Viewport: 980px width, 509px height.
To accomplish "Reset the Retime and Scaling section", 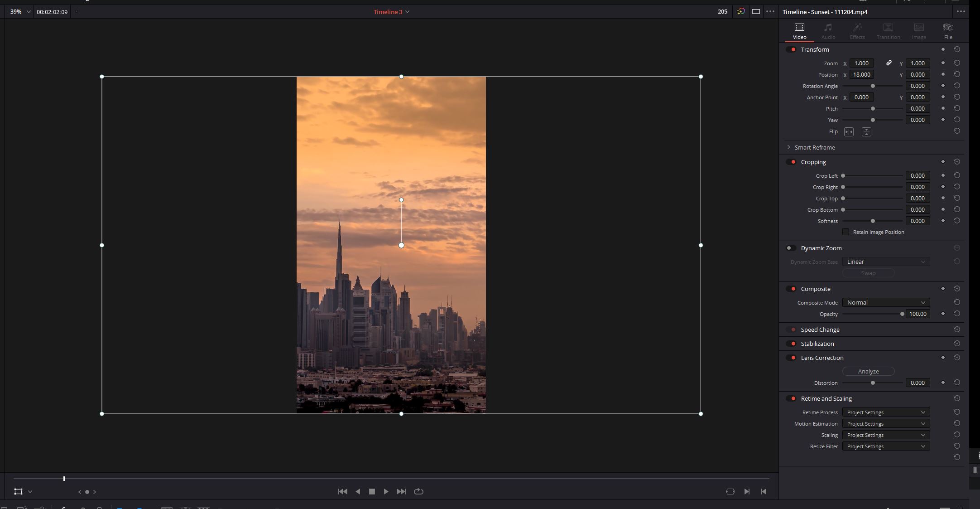I will [x=957, y=398].
